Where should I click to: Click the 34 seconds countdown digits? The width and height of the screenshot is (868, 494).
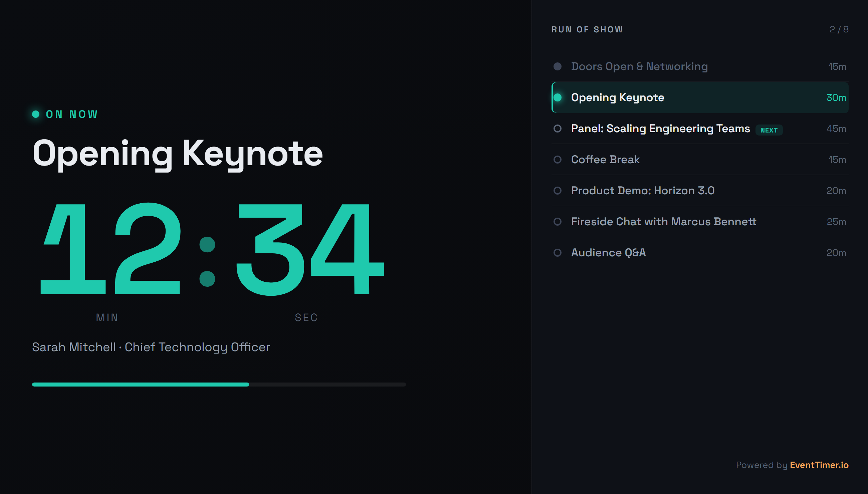point(310,249)
